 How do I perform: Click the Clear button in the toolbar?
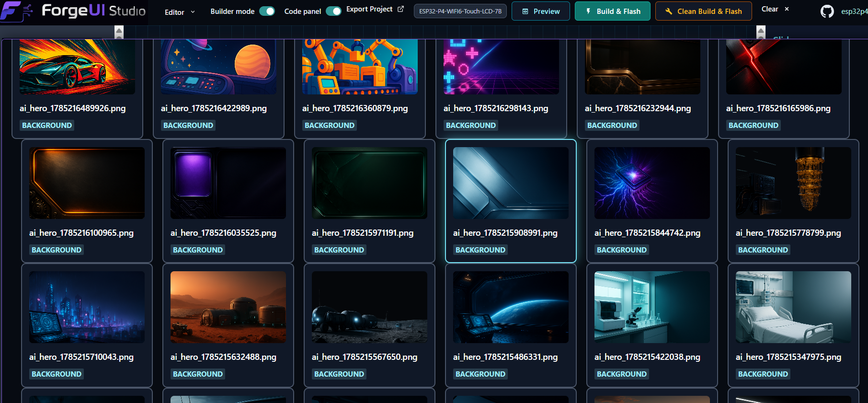click(775, 9)
